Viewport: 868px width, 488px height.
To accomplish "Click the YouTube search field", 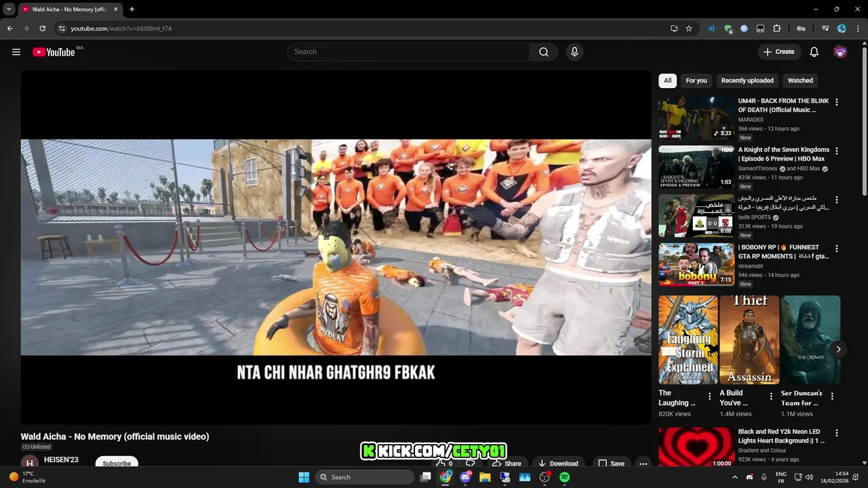I will pyautogui.click(x=408, y=52).
